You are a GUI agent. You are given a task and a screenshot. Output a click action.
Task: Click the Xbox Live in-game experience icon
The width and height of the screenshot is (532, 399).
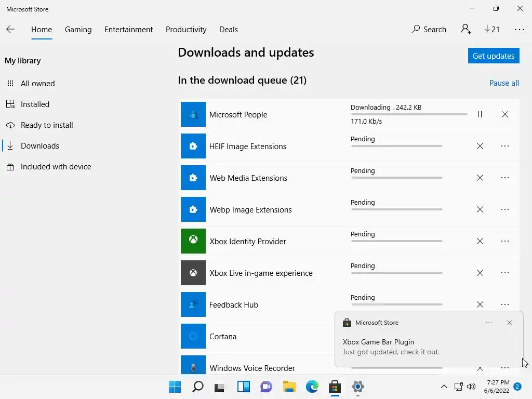(193, 273)
